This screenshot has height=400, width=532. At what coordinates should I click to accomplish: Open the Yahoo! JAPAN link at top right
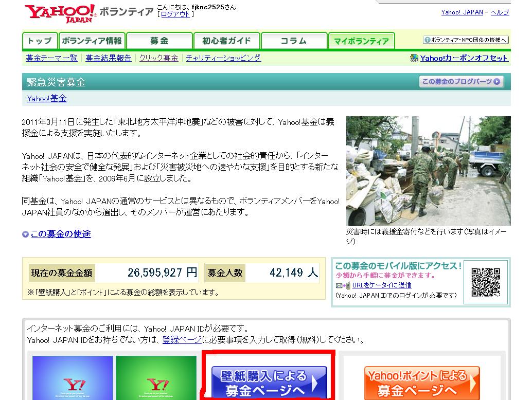pos(462,12)
